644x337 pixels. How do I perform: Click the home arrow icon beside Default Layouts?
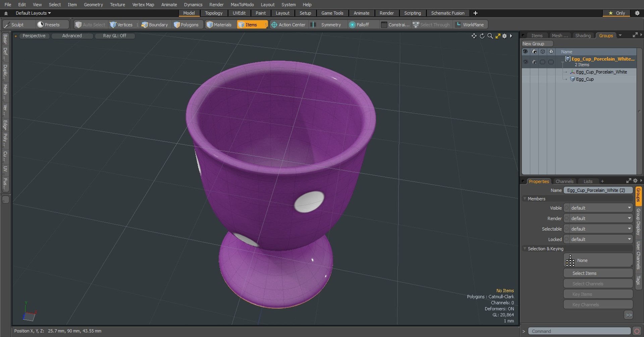point(6,13)
